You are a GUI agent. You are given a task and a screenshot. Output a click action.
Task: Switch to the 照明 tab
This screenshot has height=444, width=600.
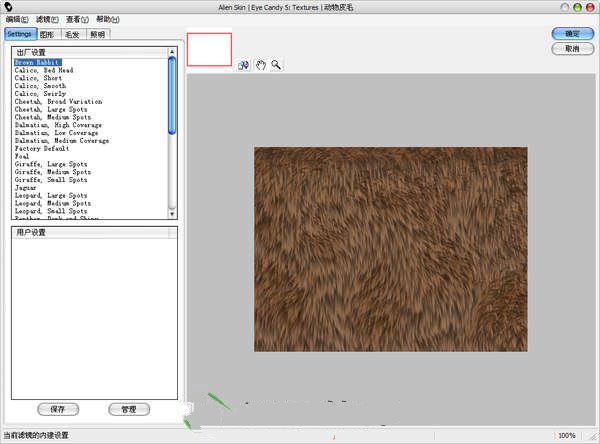[97, 33]
